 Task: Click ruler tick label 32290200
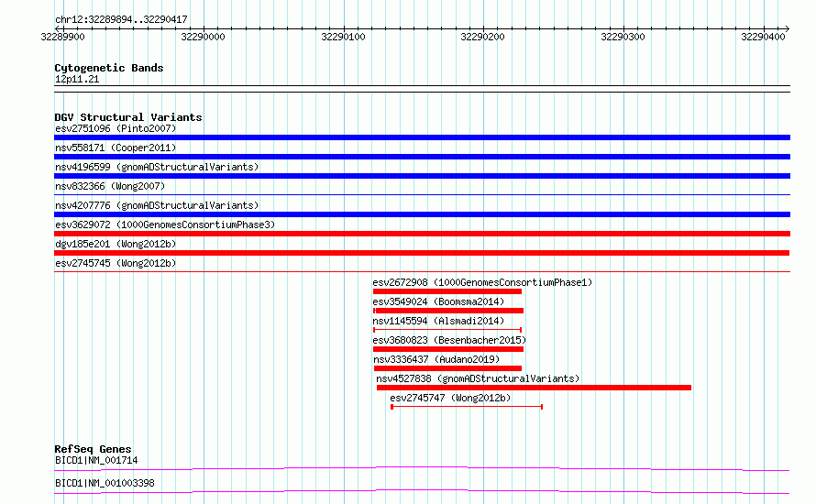tap(482, 37)
